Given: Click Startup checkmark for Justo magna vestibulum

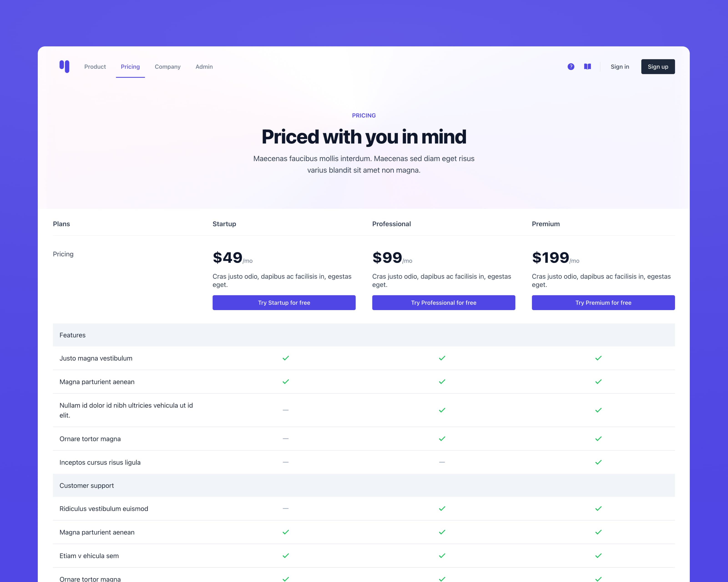Looking at the screenshot, I should click(286, 358).
